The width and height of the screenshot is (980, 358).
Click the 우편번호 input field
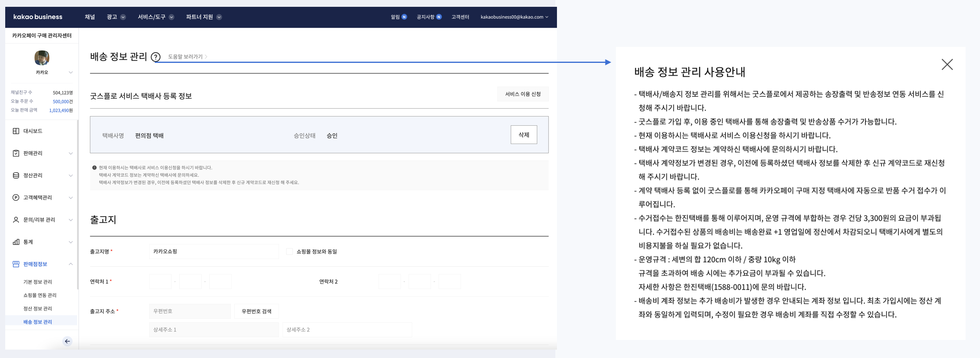[x=190, y=311]
